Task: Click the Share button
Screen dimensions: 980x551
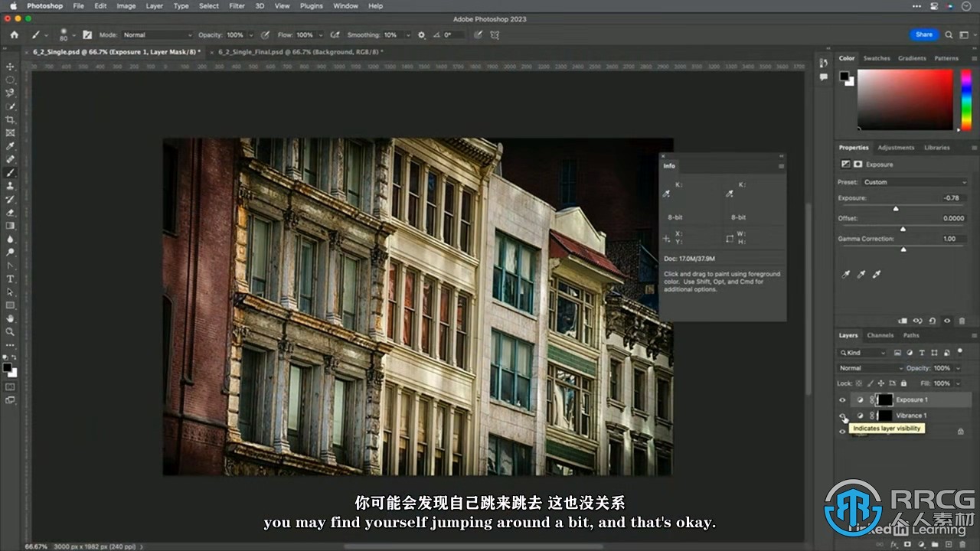Action: [924, 34]
